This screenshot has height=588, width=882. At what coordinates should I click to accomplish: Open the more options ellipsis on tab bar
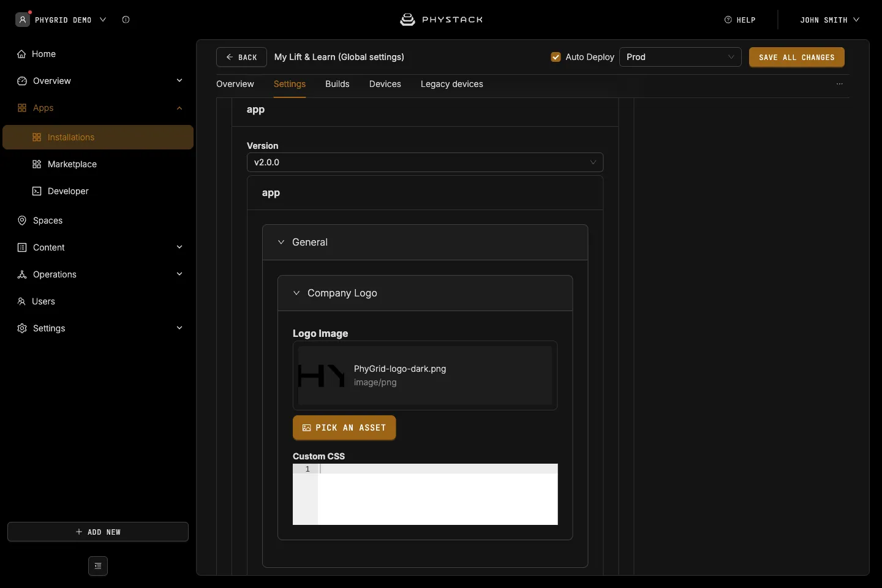[840, 84]
